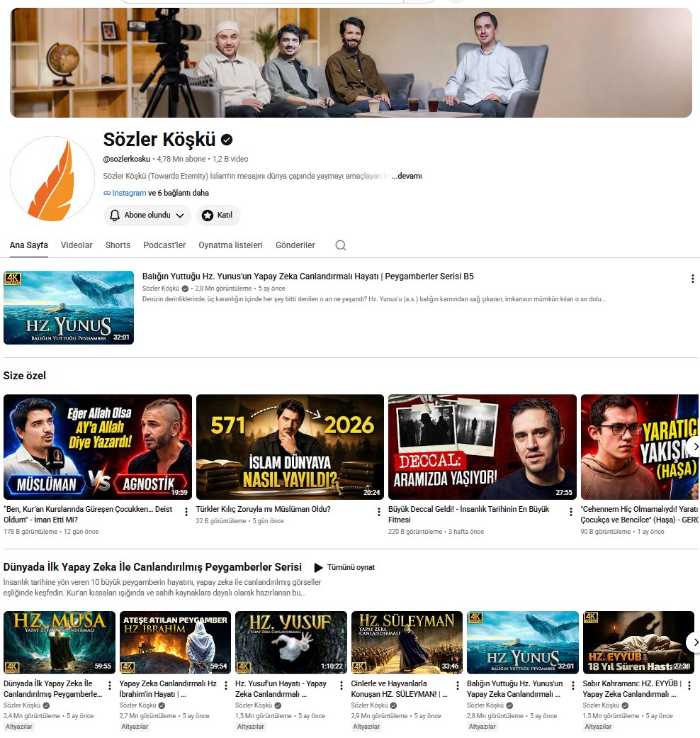Open options for the "Ben, Kur'an Kurslarında" video
Screen dimensions: 700x738
186,512
